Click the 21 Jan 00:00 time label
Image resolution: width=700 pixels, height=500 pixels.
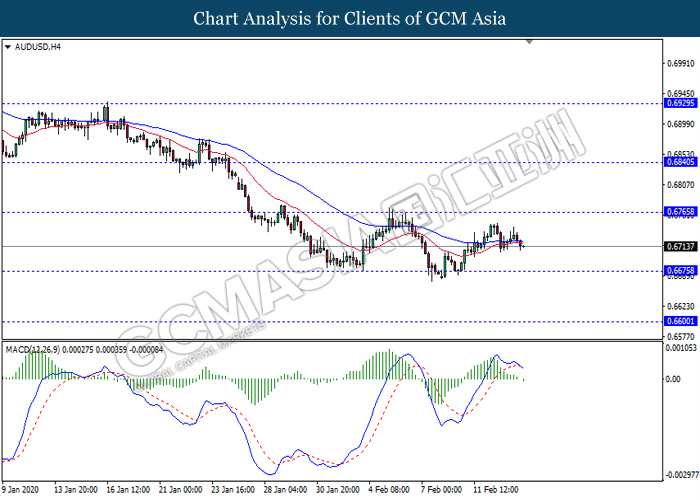[x=180, y=490]
